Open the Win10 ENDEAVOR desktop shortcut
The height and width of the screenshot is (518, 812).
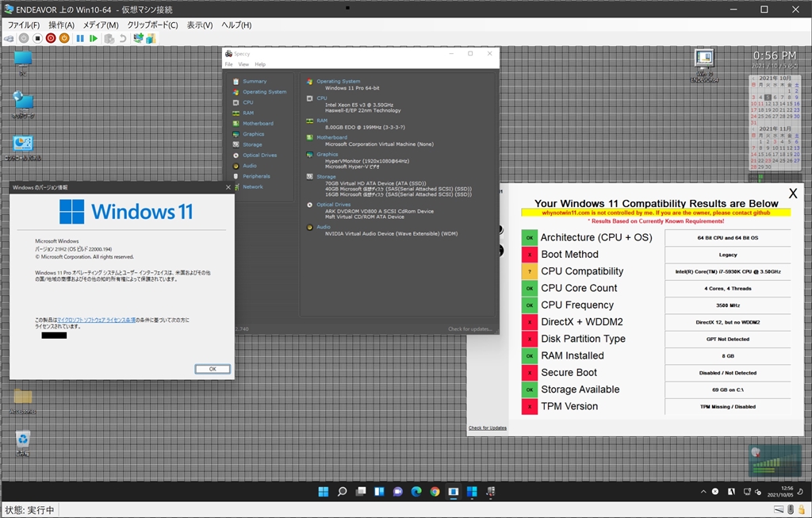[x=704, y=66]
